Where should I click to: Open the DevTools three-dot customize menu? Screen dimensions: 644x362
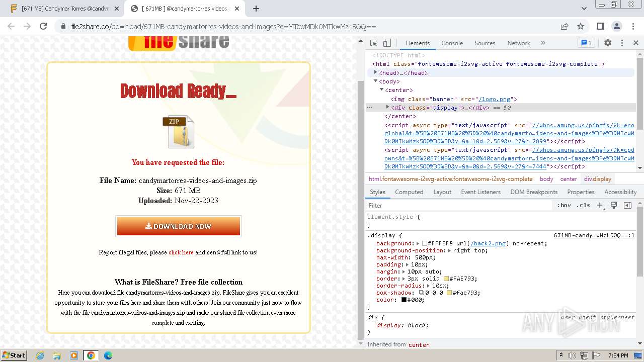(x=622, y=43)
